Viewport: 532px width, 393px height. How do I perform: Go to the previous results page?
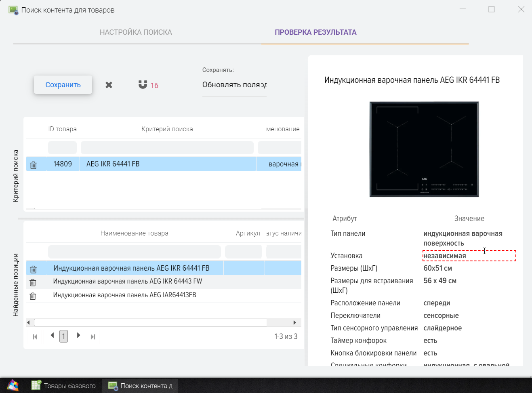coord(52,336)
